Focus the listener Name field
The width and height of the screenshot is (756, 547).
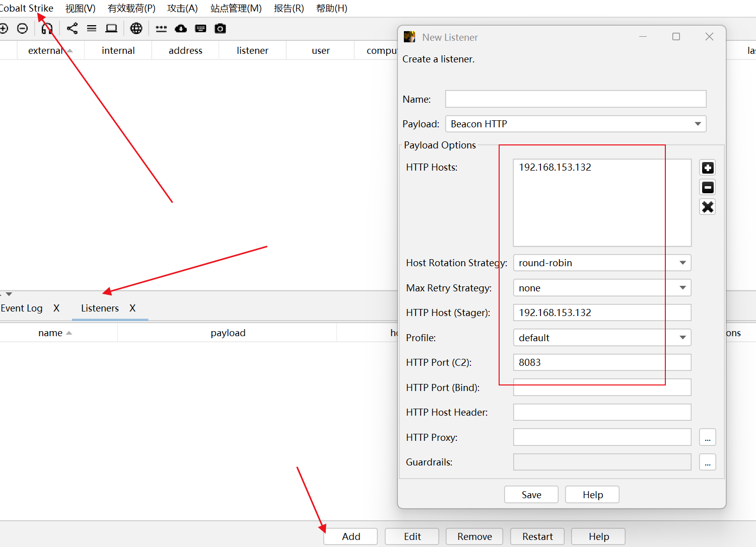[x=576, y=99]
